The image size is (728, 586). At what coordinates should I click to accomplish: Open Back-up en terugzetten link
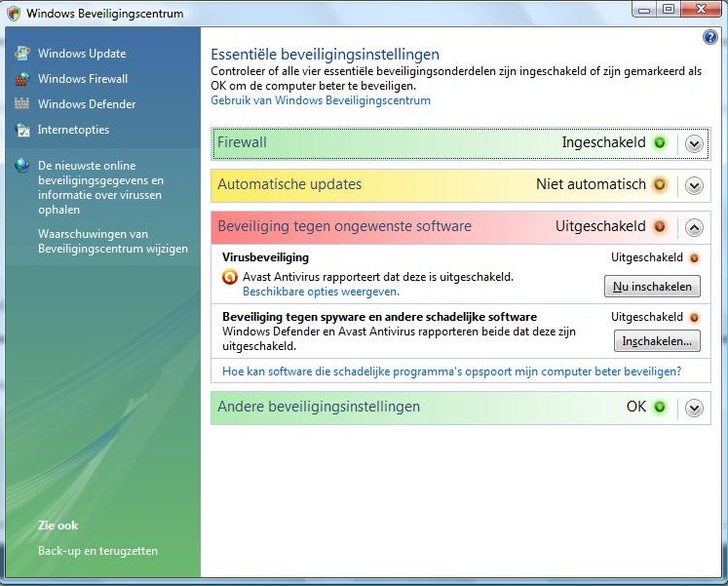coord(98,551)
